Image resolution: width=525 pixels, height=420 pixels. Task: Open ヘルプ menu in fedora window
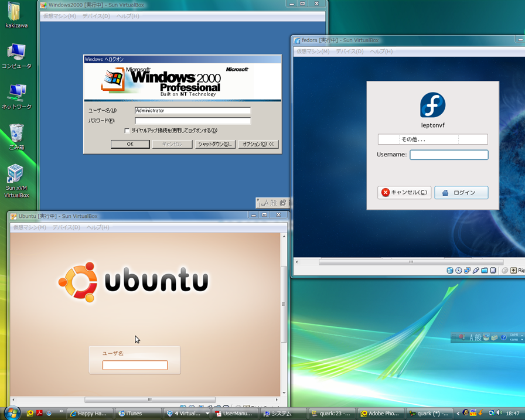(x=381, y=51)
